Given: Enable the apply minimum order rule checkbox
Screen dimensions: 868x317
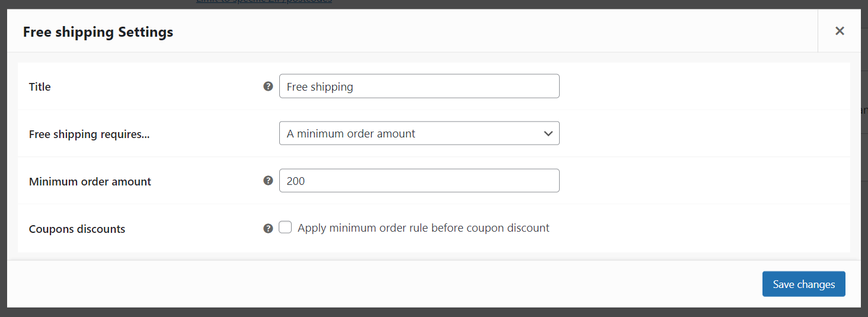Looking at the screenshot, I should (x=285, y=228).
